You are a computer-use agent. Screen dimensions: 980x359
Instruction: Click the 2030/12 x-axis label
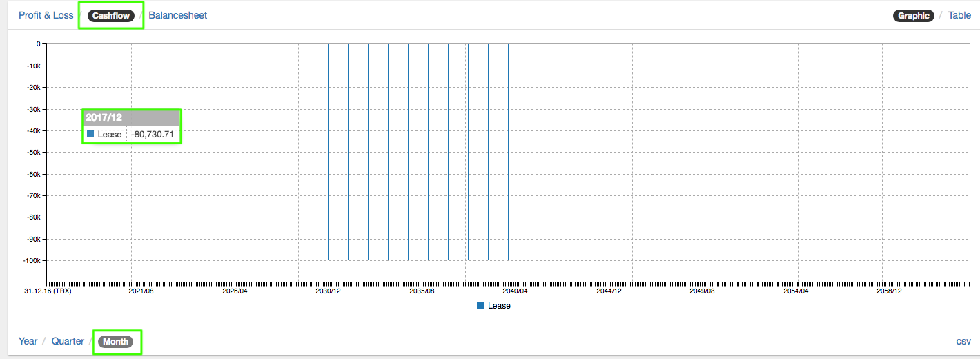(328, 291)
